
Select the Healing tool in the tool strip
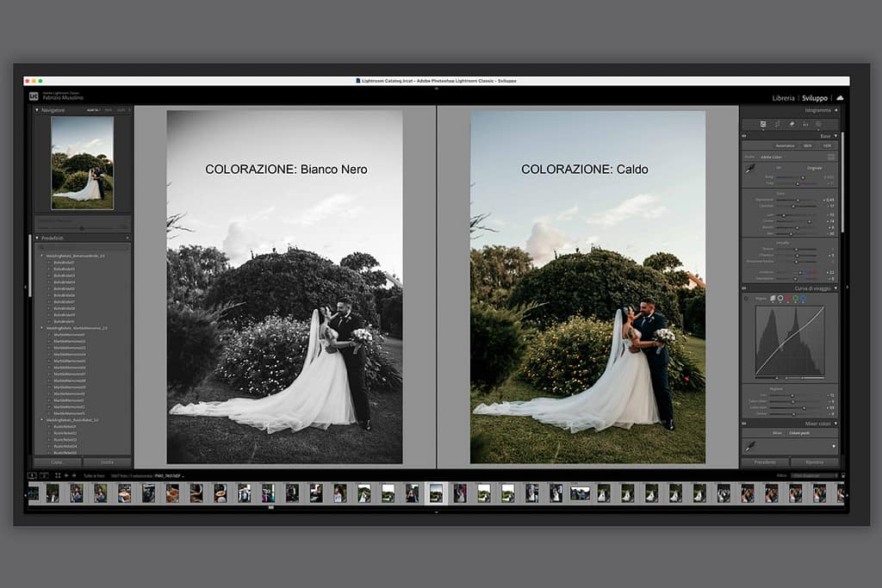click(x=776, y=123)
